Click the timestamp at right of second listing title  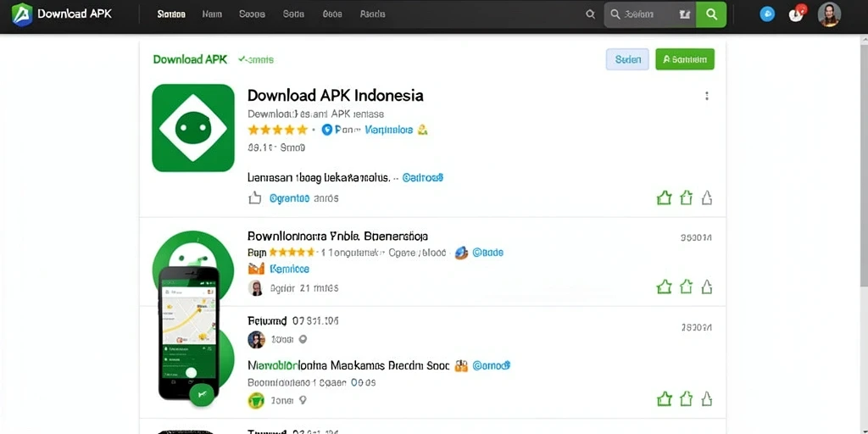point(696,238)
